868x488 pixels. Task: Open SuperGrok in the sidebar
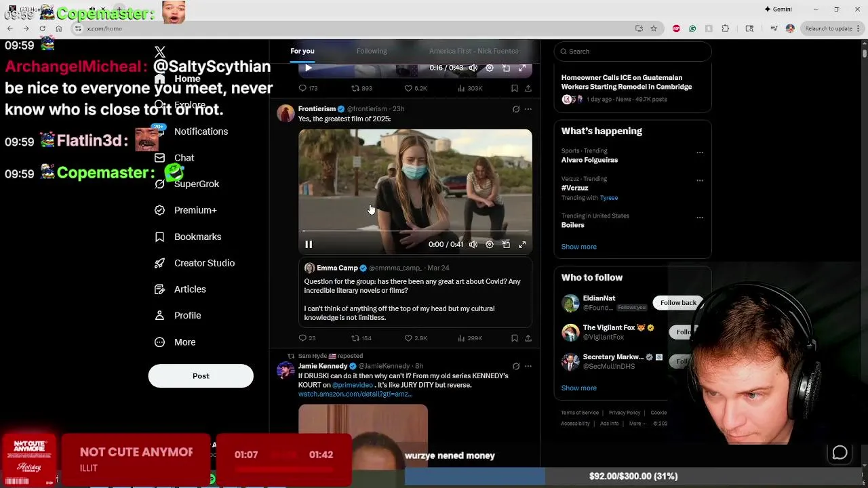197,184
